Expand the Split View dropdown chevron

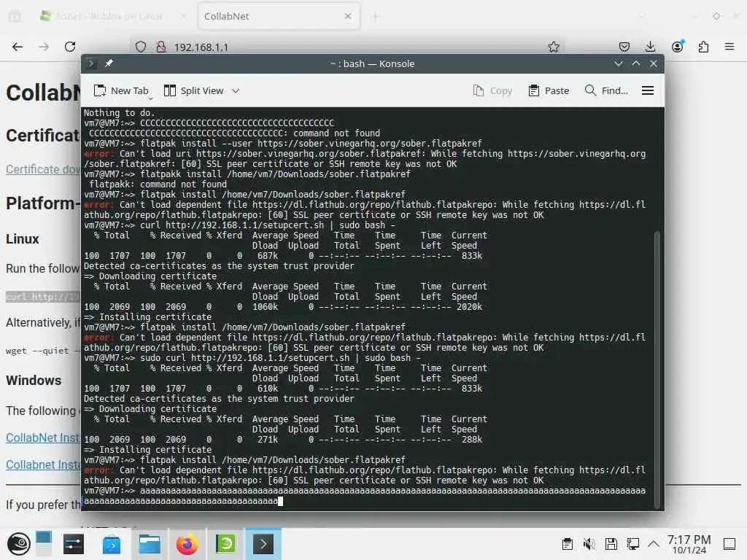236,91
